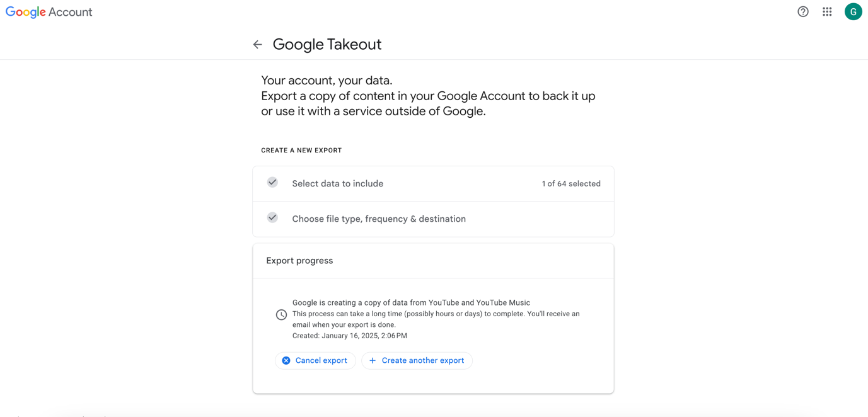Viewport: 868px width, 417px height.
Task: Click the Export progress section header
Action: [299, 261]
